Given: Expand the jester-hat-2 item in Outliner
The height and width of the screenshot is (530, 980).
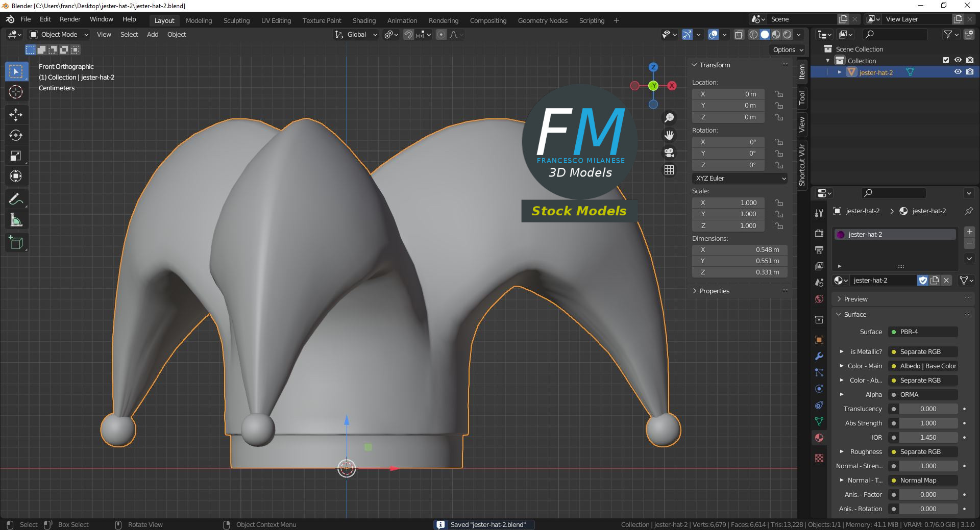Looking at the screenshot, I should tap(840, 72).
